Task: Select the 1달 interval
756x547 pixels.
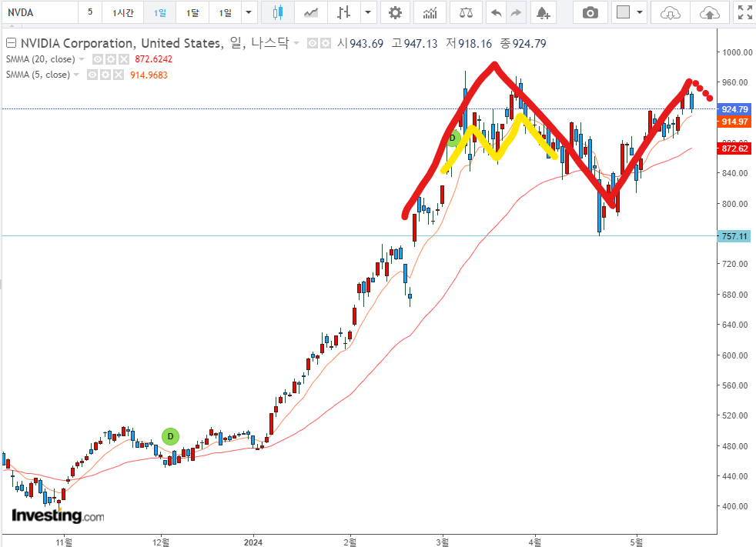Action: (192, 12)
